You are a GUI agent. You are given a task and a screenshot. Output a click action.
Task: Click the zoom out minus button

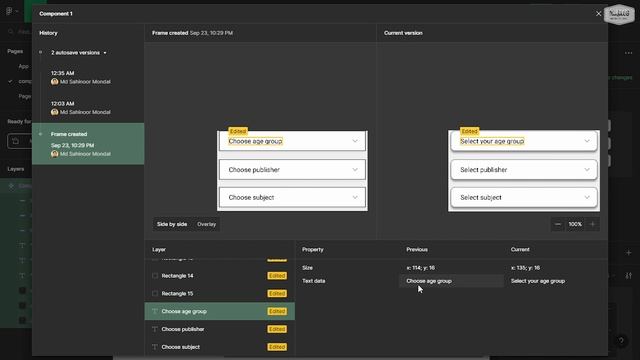click(x=558, y=224)
